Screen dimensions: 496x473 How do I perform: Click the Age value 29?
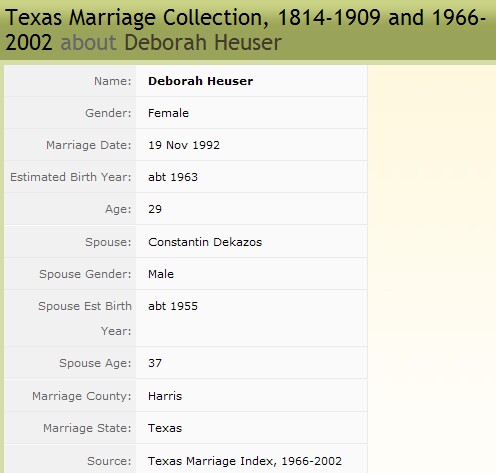click(155, 209)
